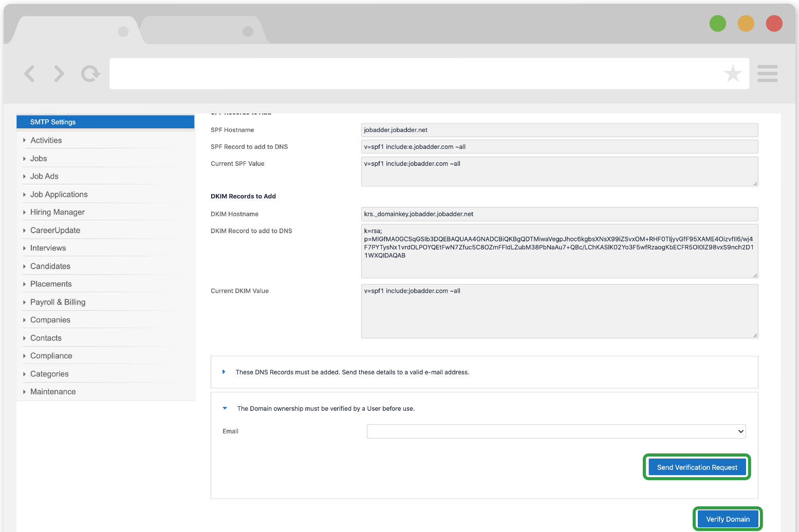
Task: Open the Compliance sidebar item
Action: coord(51,355)
